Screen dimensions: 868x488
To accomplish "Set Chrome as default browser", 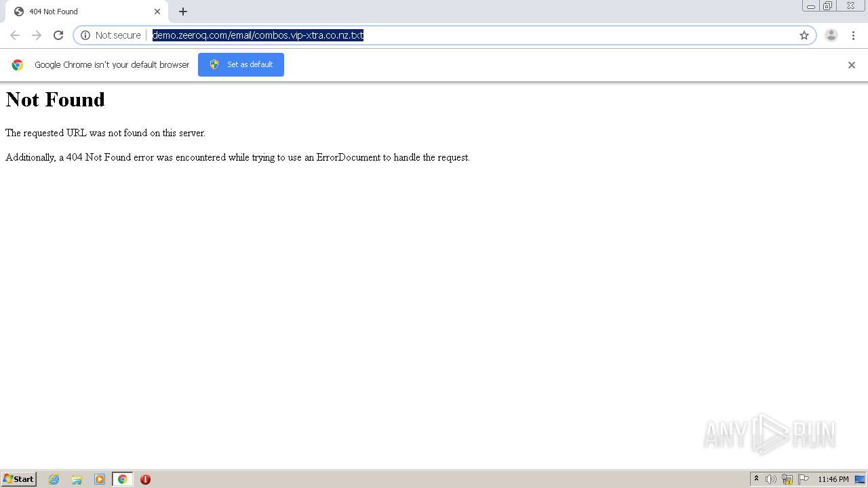I will pos(241,64).
